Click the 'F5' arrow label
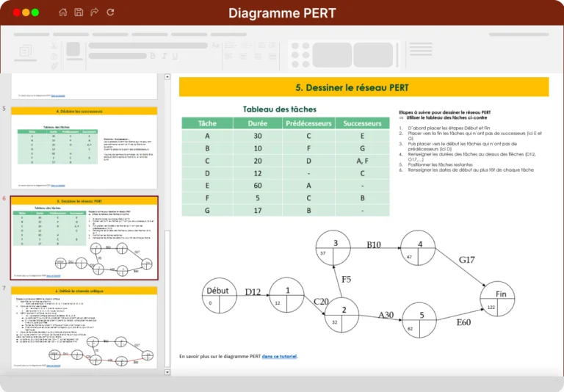The height and width of the screenshot is (392, 564). coord(346,280)
